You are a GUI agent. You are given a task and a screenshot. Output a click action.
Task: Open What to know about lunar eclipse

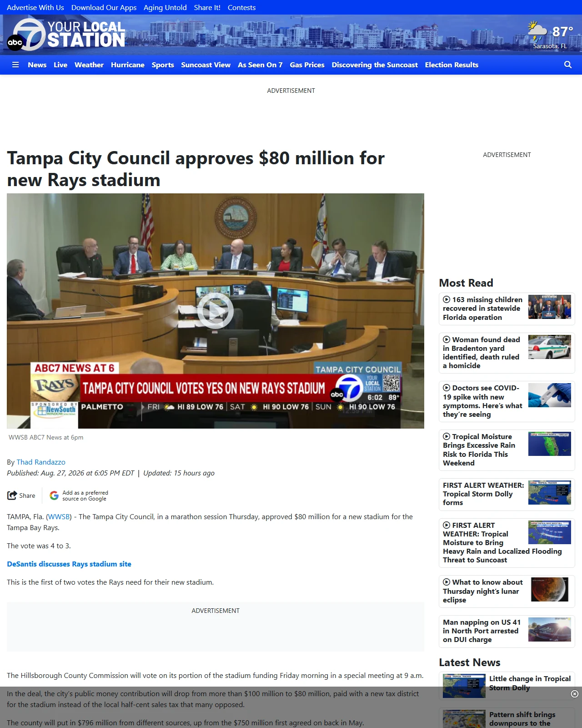tap(483, 591)
